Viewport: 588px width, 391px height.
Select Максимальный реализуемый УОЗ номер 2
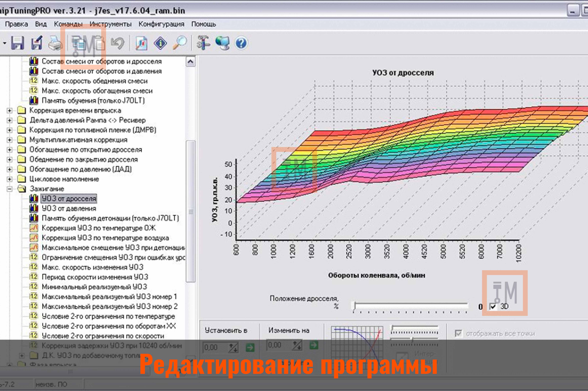pyautogui.click(x=110, y=306)
